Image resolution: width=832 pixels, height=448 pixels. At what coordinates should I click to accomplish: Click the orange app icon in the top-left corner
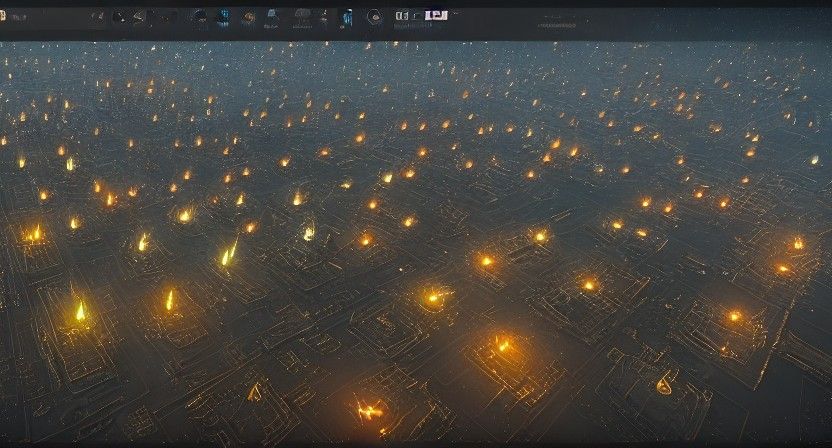[4, 16]
